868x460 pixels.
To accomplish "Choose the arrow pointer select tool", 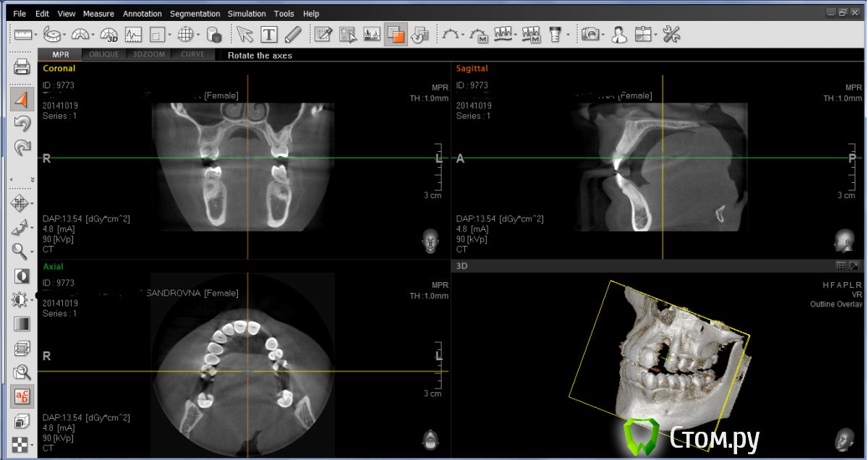I will [x=244, y=34].
